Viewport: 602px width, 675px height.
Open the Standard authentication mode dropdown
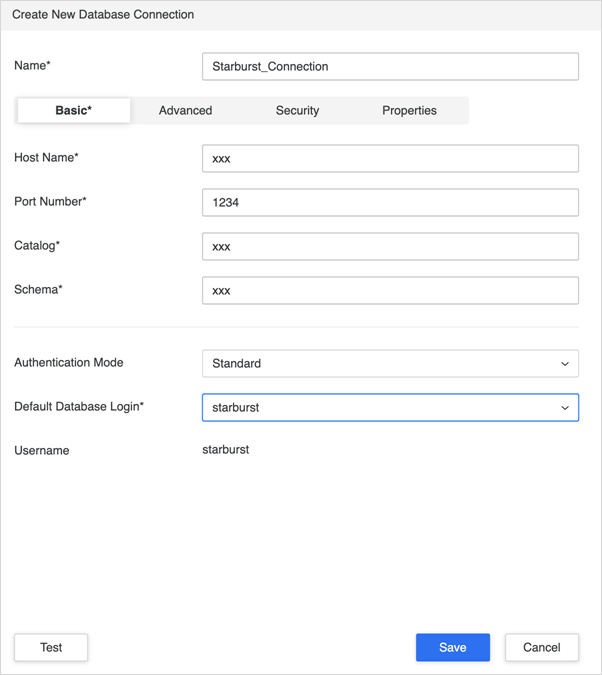coord(390,363)
